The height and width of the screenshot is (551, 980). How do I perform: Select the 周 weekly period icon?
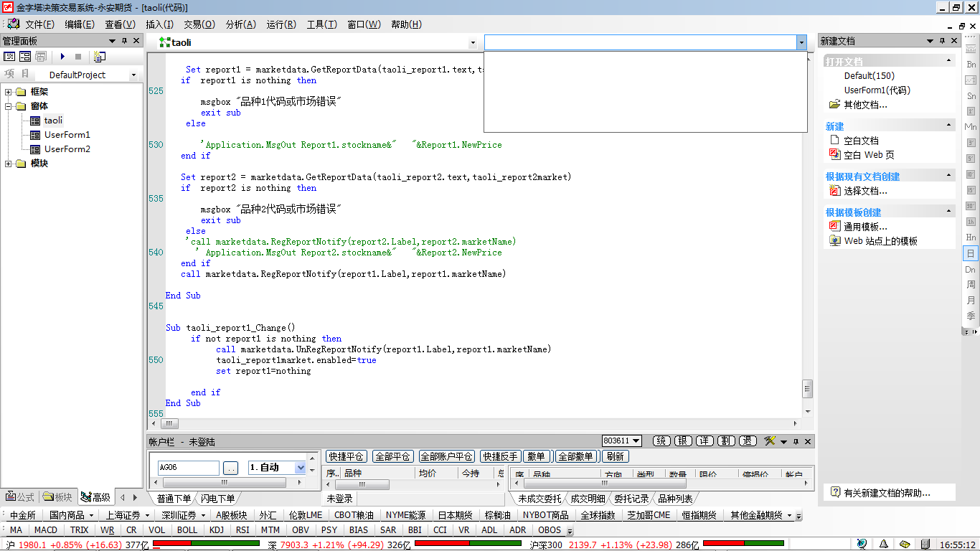(971, 285)
